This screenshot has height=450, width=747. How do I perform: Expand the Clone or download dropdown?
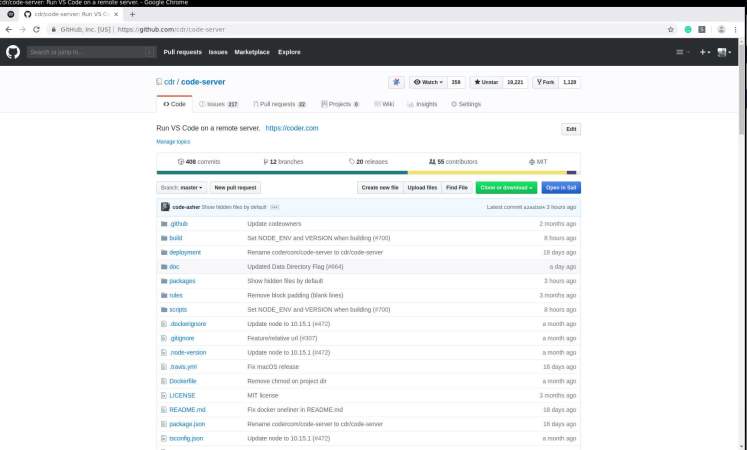tap(506, 188)
